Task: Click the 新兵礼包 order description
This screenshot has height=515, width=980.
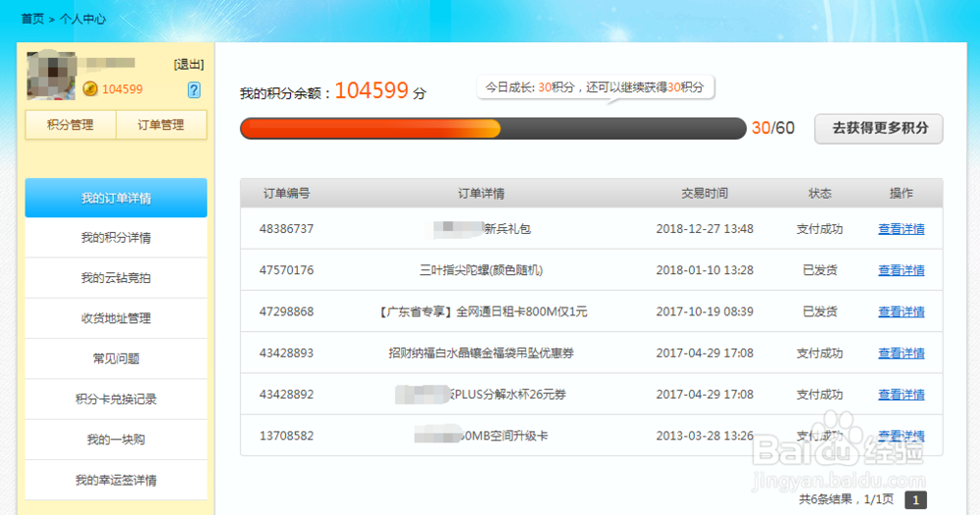Action: click(508, 229)
